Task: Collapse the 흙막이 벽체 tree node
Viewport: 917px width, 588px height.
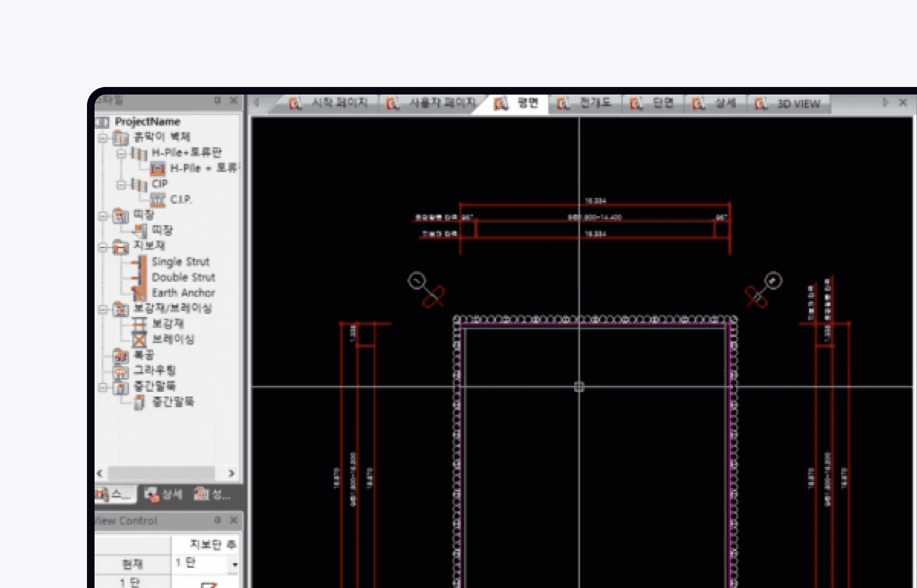Action: tap(103, 138)
